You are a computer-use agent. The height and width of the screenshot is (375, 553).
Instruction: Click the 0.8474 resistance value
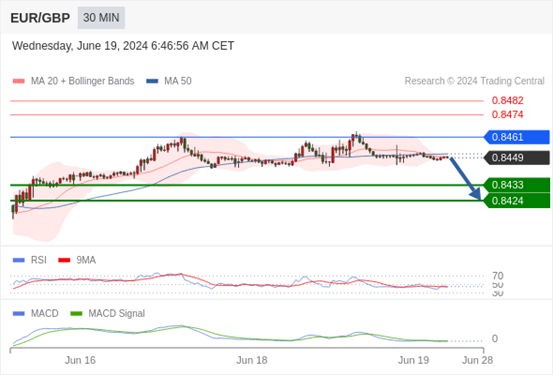[508, 115]
